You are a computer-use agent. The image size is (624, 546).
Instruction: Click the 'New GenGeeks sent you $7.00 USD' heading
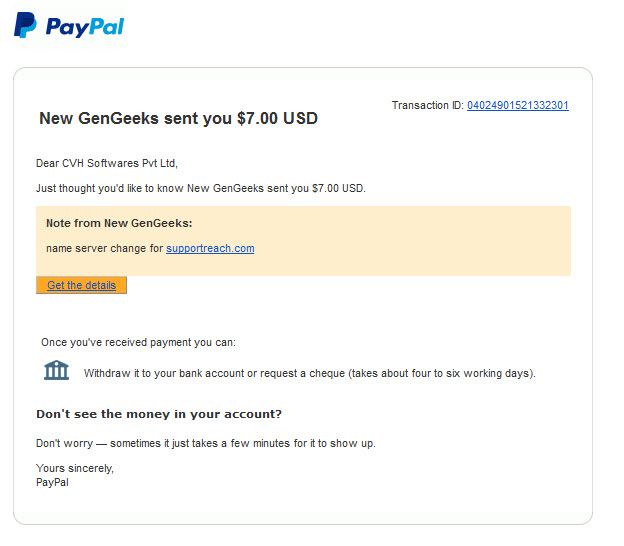pos(178,118)
